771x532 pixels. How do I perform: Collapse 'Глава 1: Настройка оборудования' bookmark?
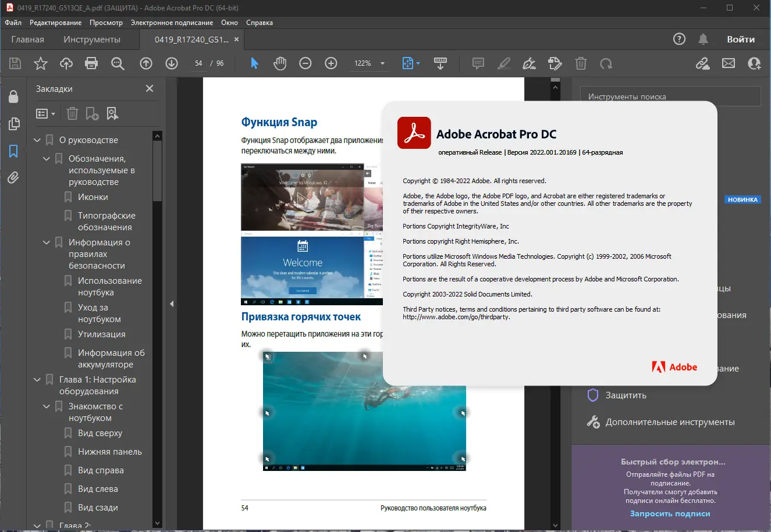(x=37, y=380)
